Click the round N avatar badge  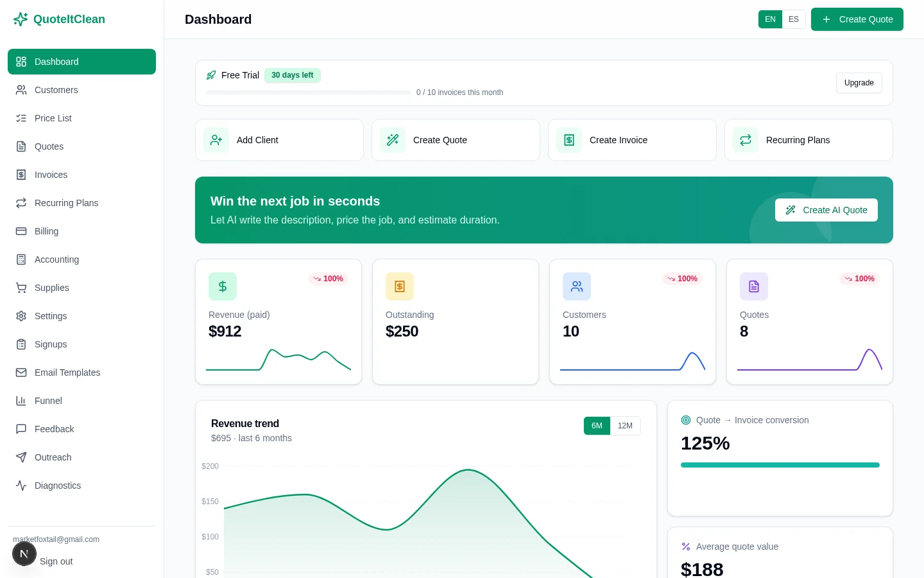click(24, 554)
